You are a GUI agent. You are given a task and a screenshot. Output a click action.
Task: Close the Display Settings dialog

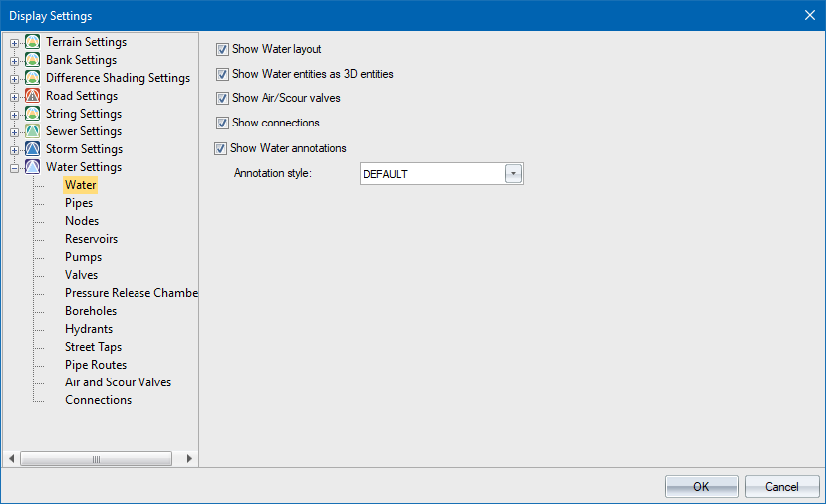tap(809, 15)
